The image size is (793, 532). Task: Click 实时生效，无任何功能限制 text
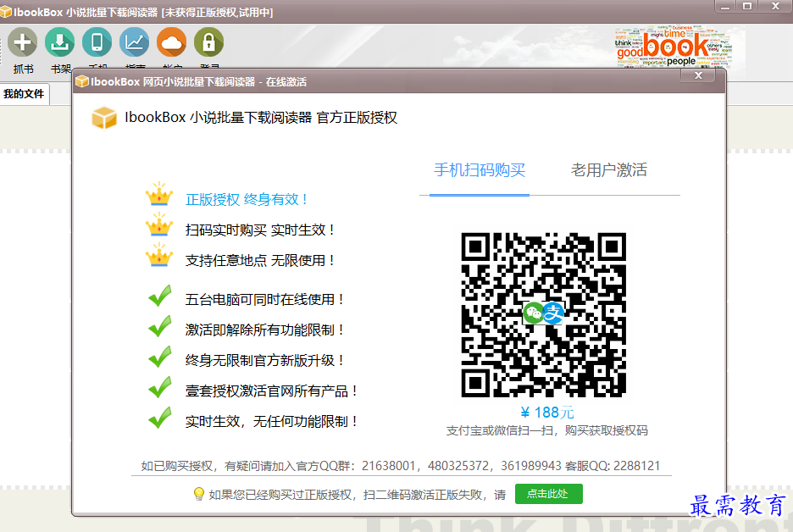coord(271,421)
